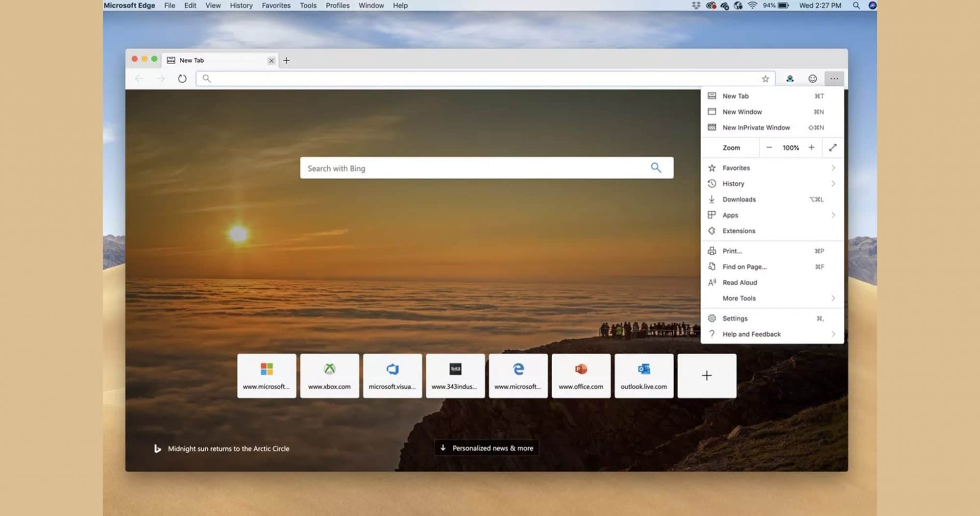Screen dimensions: 980x516
Task: Open the first www.microsoft... tile with Windows logo
Action: point(267,376)
